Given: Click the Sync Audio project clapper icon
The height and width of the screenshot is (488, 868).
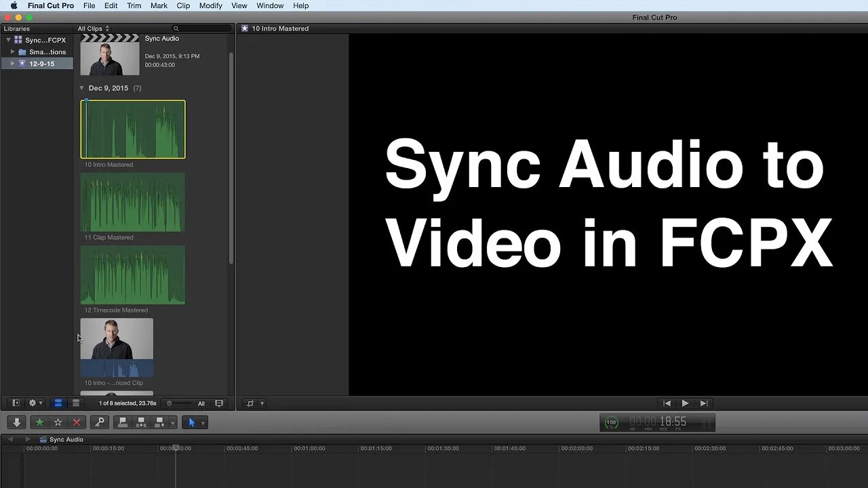Looking at the screenshot, I should click(44, 439).
